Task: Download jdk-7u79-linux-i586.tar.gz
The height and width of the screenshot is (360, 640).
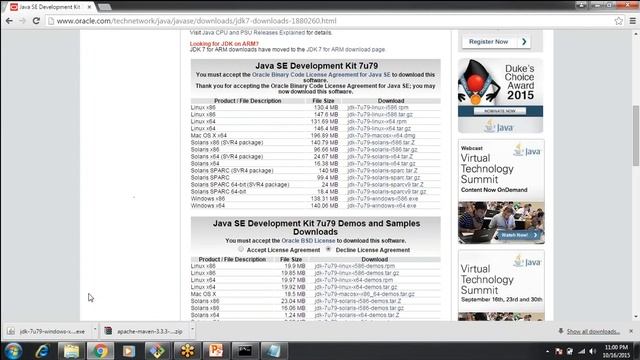Action: [x=380, y=114]
